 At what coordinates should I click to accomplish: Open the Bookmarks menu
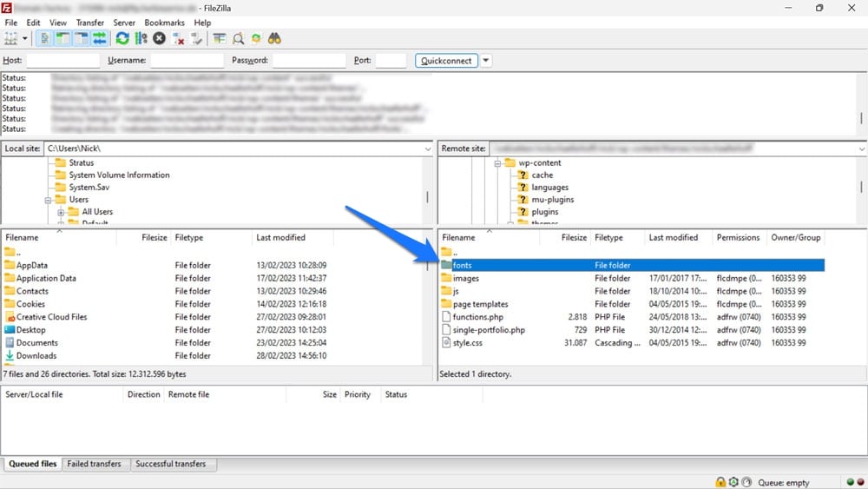pos(164,23)
